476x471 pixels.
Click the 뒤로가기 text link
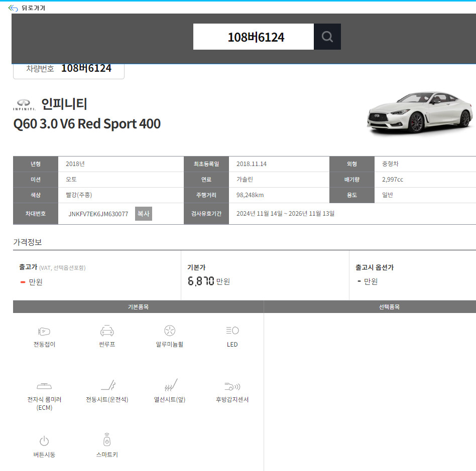coord(33,8)
